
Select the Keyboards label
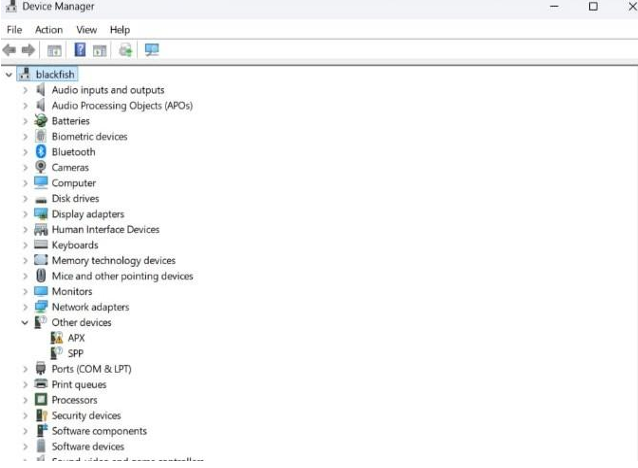tap(75, 245)
